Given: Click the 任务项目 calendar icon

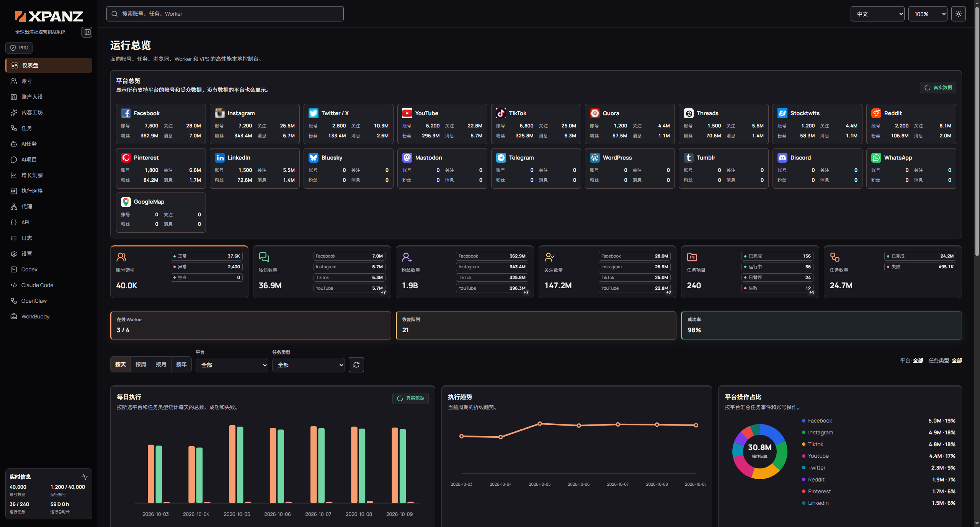Looking at the screenshot, I should pyautogui.click(x=692, y=257).
